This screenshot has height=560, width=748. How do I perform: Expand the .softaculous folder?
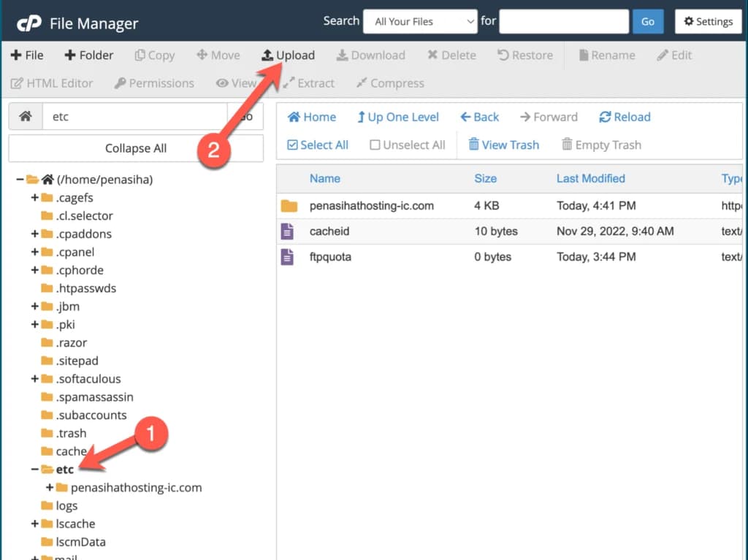[x=36, y=378]
